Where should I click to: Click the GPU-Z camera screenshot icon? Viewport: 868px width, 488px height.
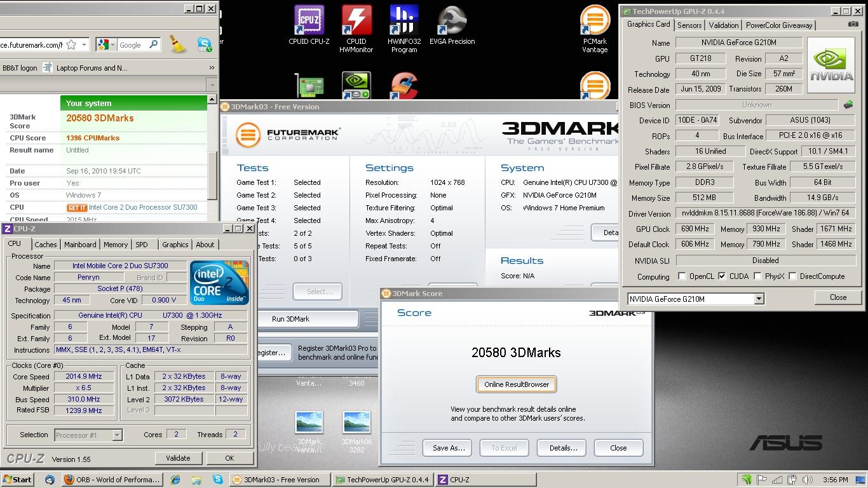pyautogui.click(x=853, y=24)
